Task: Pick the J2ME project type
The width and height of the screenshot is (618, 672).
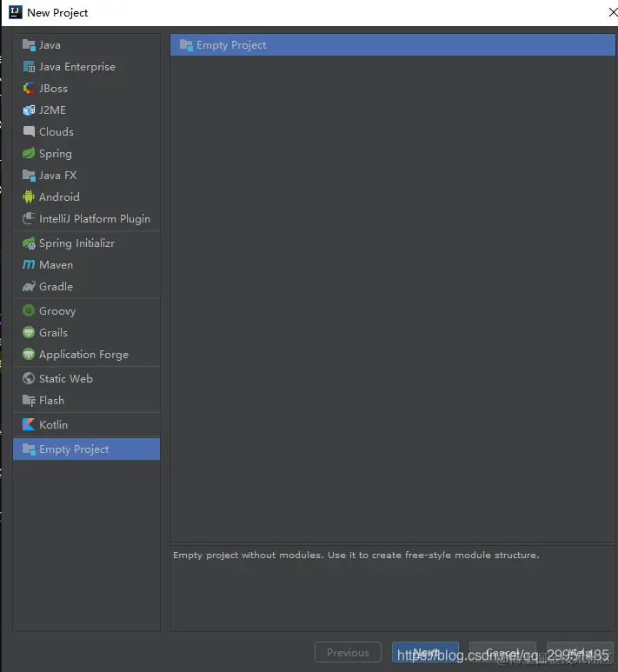Action: [87, 110]
